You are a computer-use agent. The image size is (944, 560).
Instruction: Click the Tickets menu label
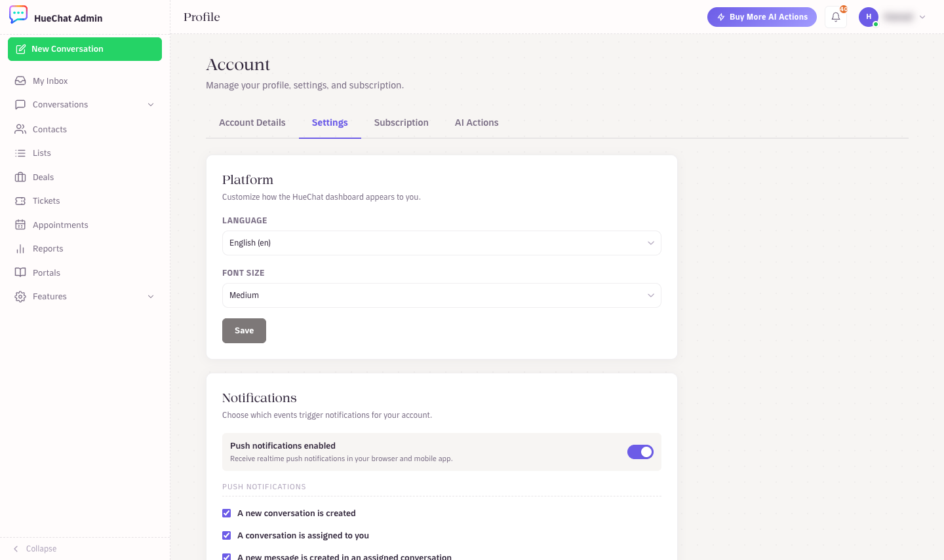(x=47, y=201)
